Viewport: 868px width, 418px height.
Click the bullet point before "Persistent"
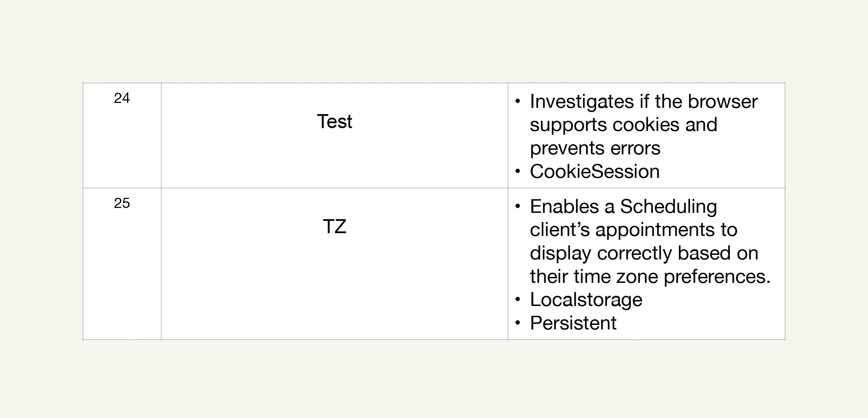click(x=518, y=323)
